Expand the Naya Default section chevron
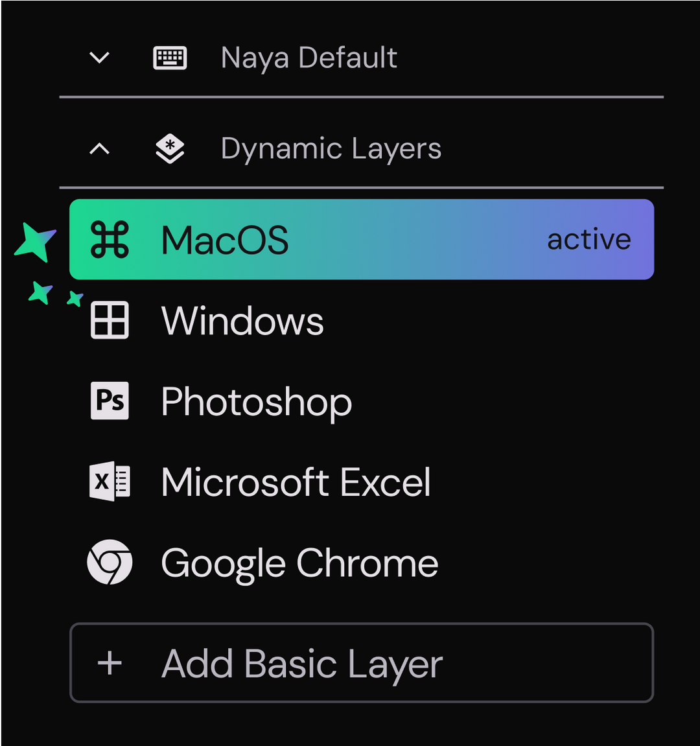Viewport: 700px width, 746px height. tap(99, 58)
